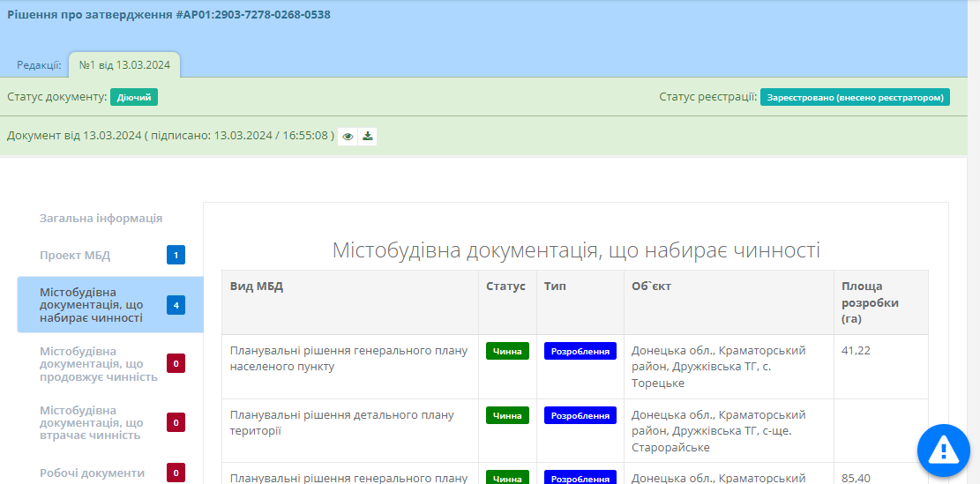Select the №1 від 13.03.2024 revision tab
The width and height of the screenshot is (980, 484).
(124, 65)
